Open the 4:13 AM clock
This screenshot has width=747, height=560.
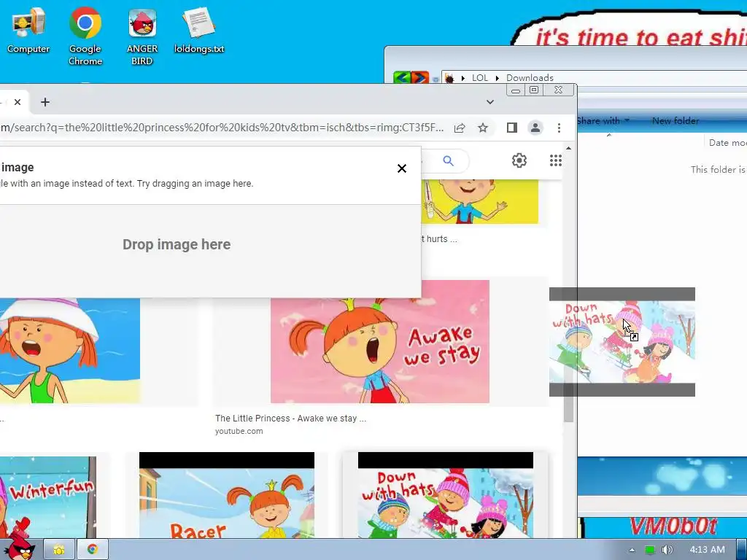tap(707, 550)
